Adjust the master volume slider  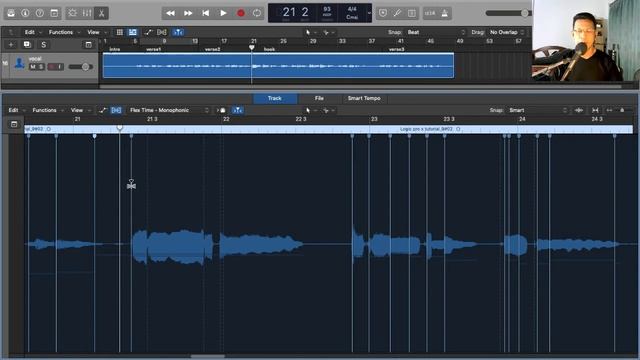[508, 13]
